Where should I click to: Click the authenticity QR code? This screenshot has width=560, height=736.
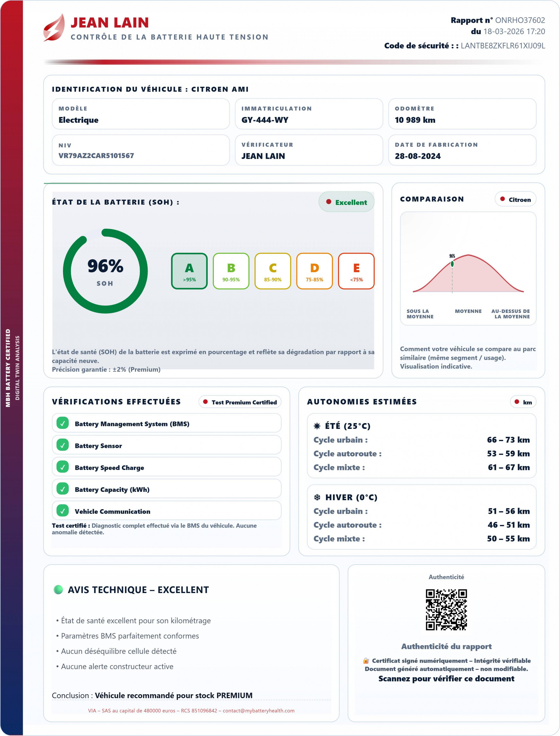click(446, 610)
